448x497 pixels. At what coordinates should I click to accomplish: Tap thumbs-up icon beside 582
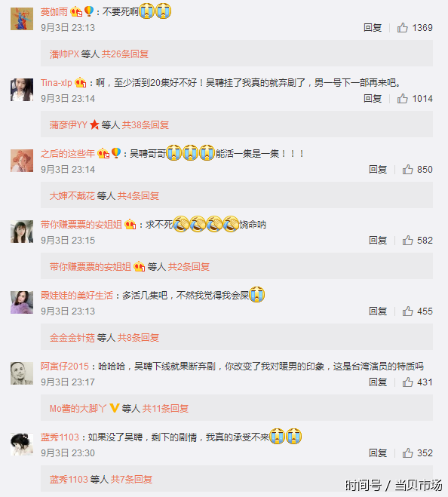click(x=408, y=241)
